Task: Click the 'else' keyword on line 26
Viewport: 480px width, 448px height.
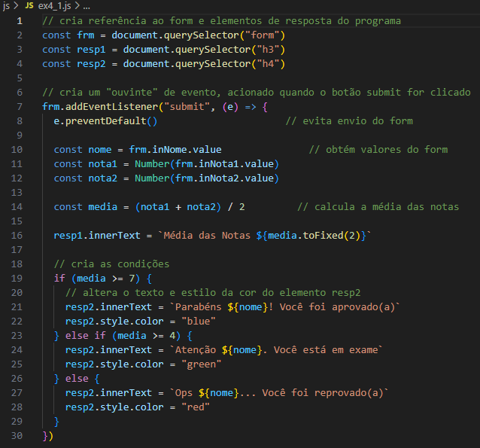Action: click(77, 379)
